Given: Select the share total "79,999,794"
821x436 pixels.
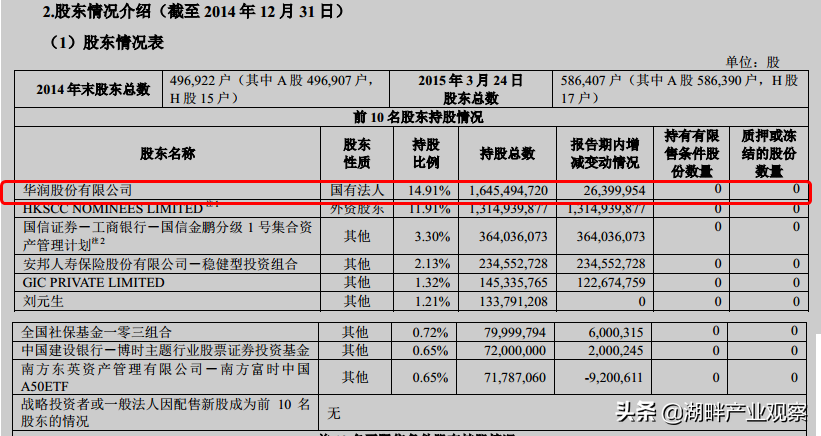Looking at the screenshot, I should [515, 332].
